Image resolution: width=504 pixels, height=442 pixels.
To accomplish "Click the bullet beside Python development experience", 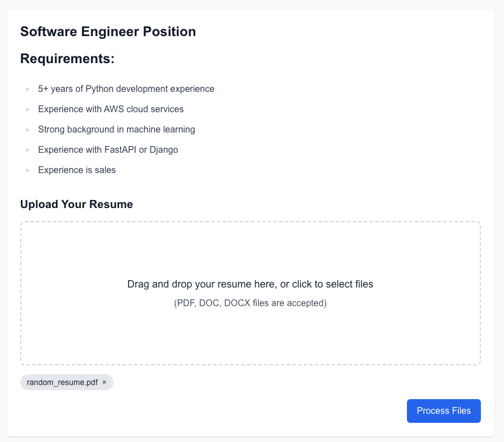I will pyautogui.click(x=27, y=89).
